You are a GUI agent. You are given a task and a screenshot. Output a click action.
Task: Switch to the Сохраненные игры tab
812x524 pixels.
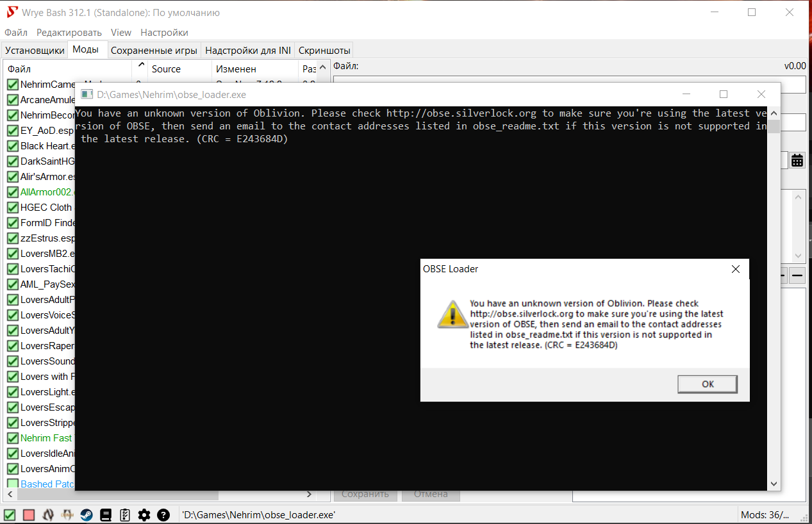point(154,51)
